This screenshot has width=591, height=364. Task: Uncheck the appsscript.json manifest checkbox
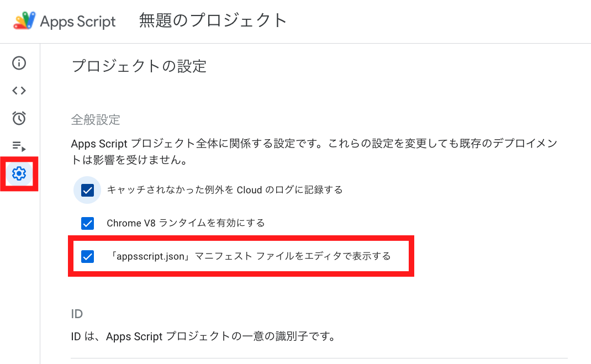87,257
